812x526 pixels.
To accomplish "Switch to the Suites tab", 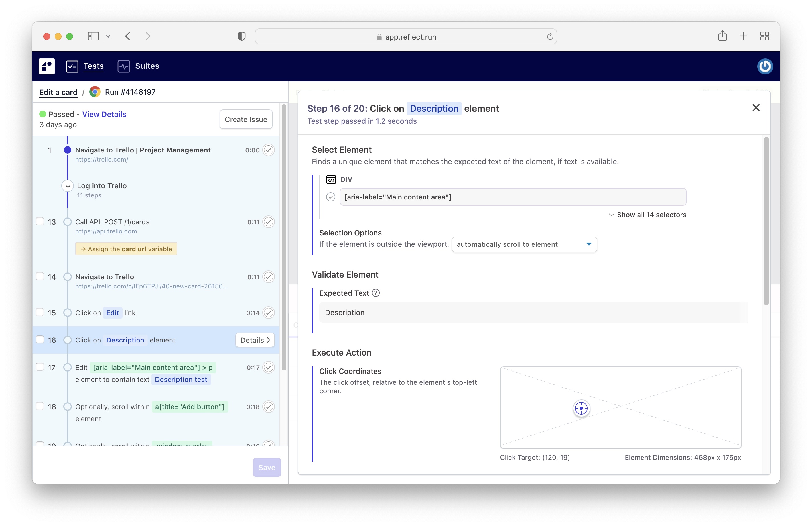I will pyautogui.click(x=147, y=66).
